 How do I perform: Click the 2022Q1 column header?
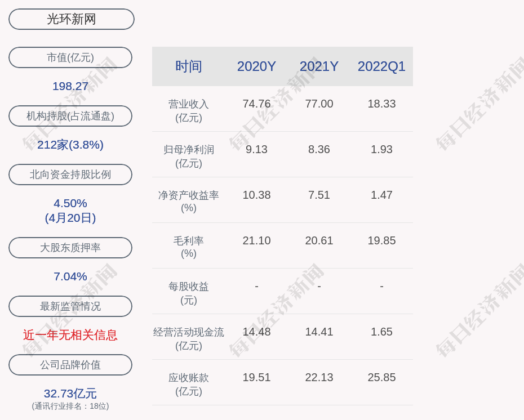(381, 66)
